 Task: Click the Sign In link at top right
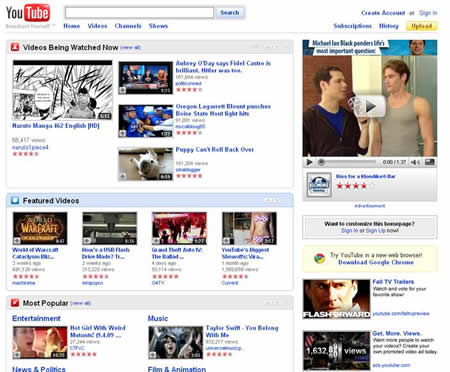[428, 13]
